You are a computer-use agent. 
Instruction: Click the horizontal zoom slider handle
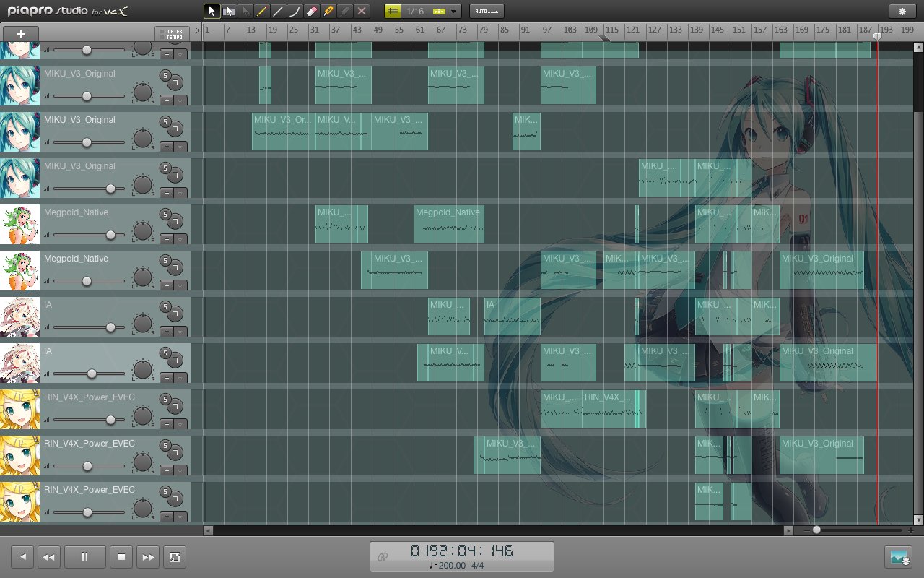[x=816, y=530]
